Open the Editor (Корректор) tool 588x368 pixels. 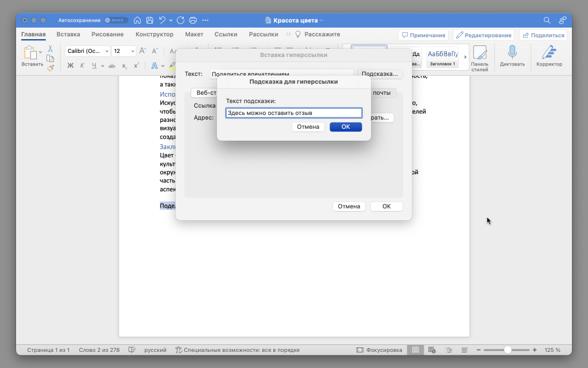tap(549, 53)
